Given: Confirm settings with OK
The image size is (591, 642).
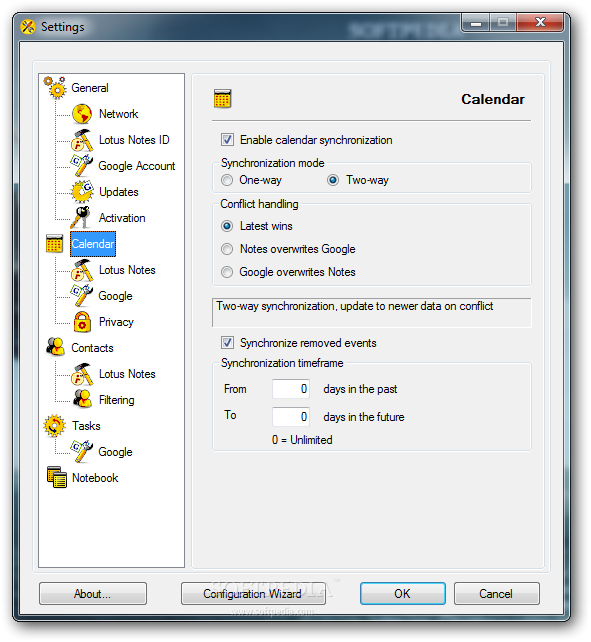Looking at the screenshot, I should pyautogui.click(x=403, y=594).
